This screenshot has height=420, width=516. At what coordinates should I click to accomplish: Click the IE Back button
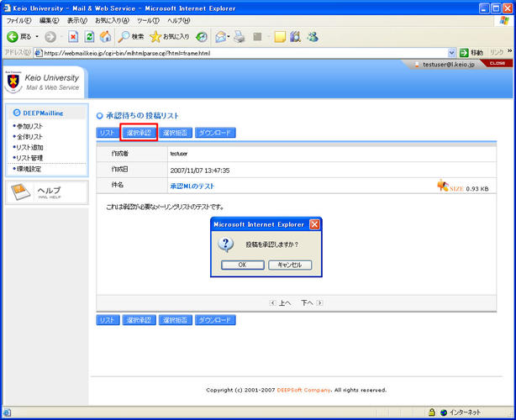(x=18, y=37)
